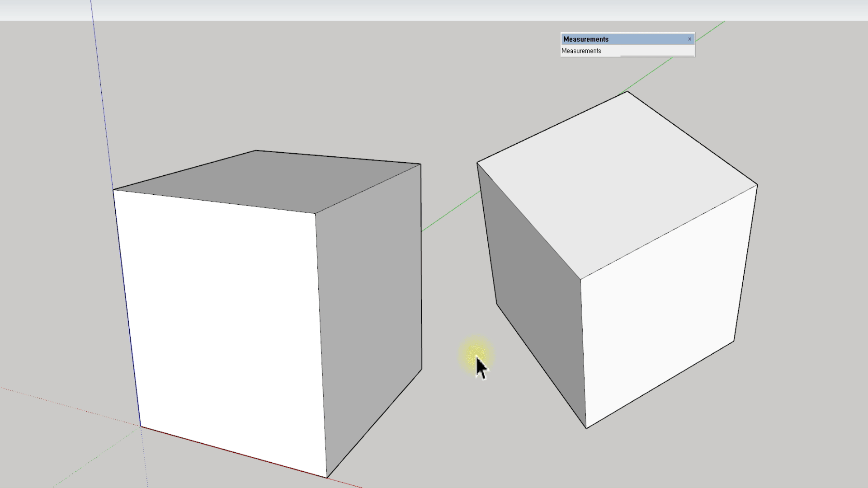Click the top-left corner vertex of left cube
Image resolution: width=868 pixels, height=488 pixels.
pyautogui.click(x=113, y=190)
